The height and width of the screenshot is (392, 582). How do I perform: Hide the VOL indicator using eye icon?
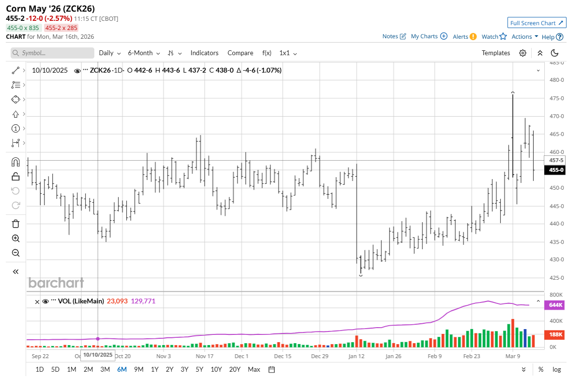[x=45, y=302]
